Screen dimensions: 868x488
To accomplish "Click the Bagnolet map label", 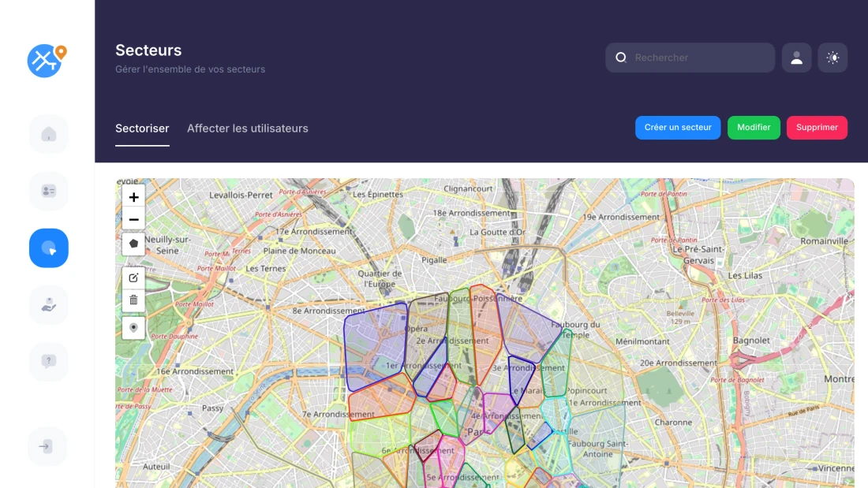I will click(x=751, y=341).
